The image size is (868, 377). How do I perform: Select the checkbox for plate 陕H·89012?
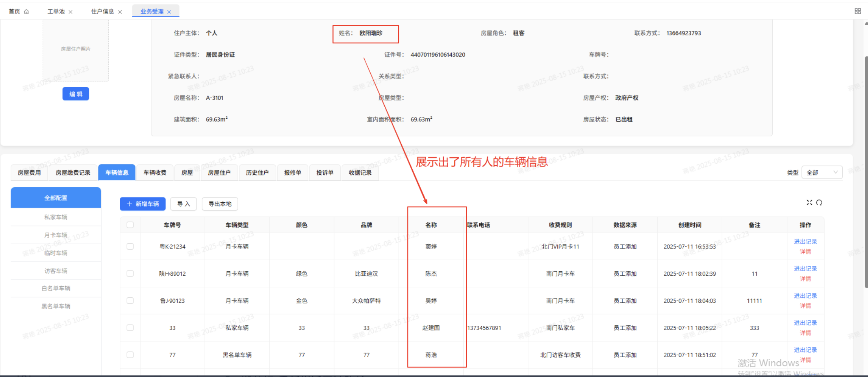coord(130,274)
